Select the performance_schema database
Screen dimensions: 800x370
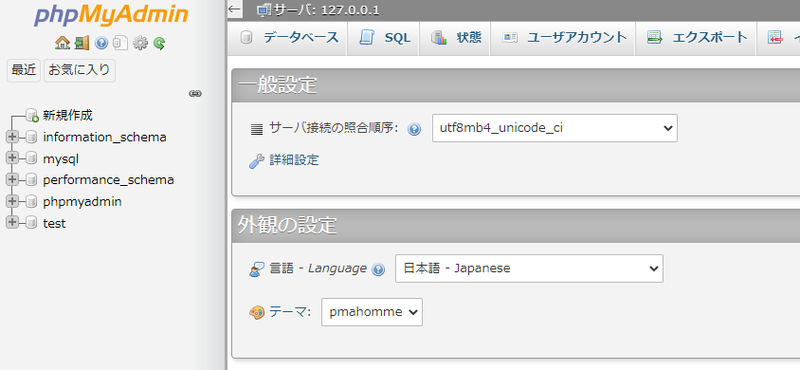[x=108, y=180]
